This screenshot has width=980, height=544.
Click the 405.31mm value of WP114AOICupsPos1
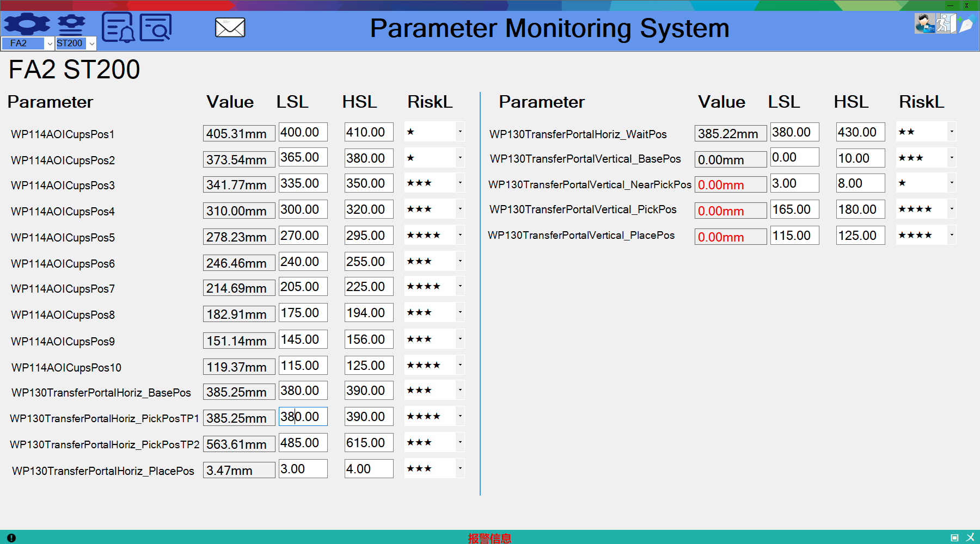239,133
